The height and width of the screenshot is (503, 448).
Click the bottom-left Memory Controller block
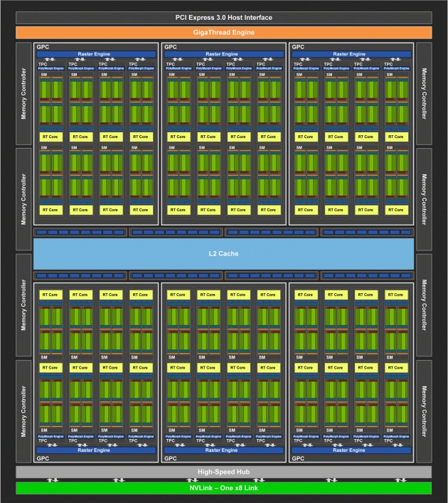click(x=23, y=411)
